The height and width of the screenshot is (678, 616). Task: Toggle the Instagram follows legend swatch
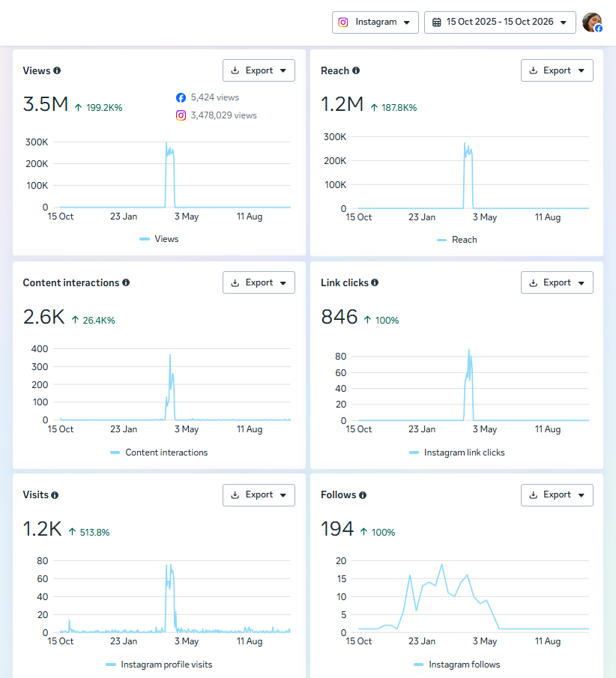tap(418, 665)
